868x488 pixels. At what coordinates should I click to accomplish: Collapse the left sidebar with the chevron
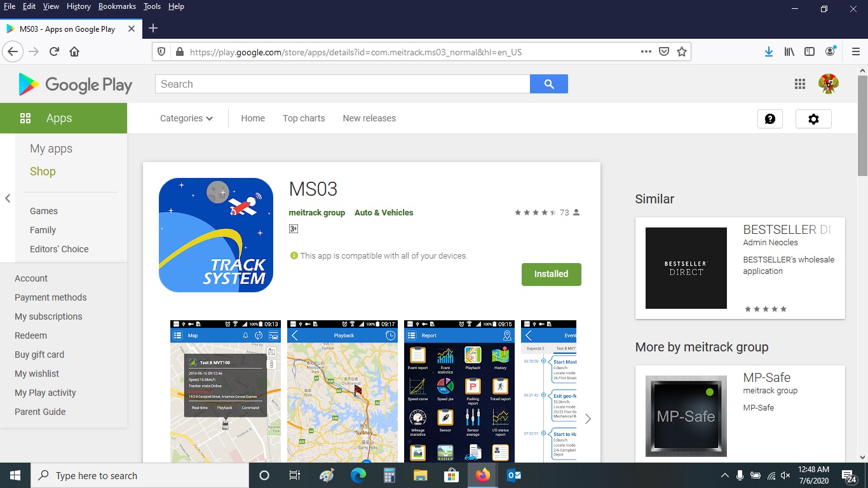8,198
